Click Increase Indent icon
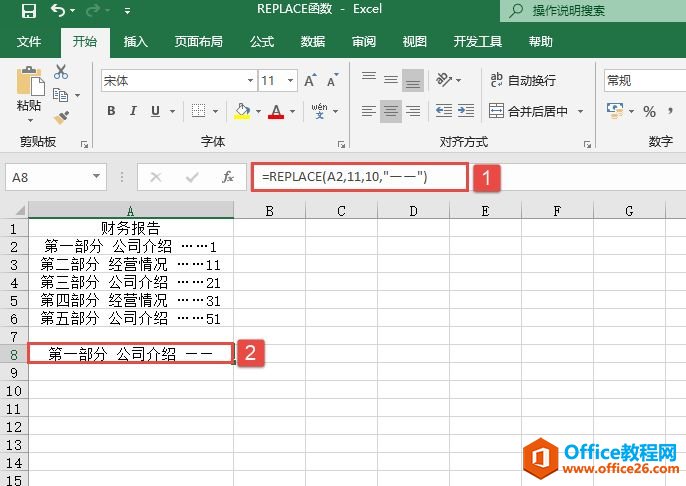This screenshot has height=486, width=686. click(466, 111)
